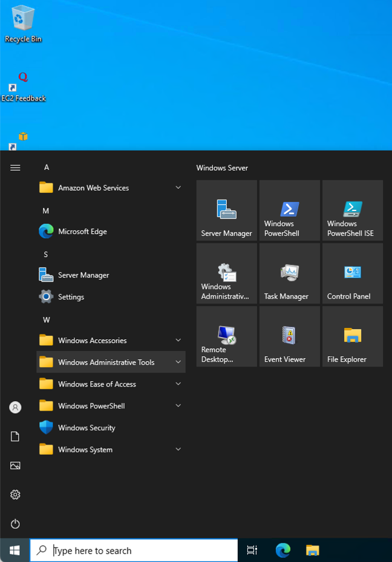Launch Event Viewer tile
This screenshot has height=562, width=392.
point(290,336)
